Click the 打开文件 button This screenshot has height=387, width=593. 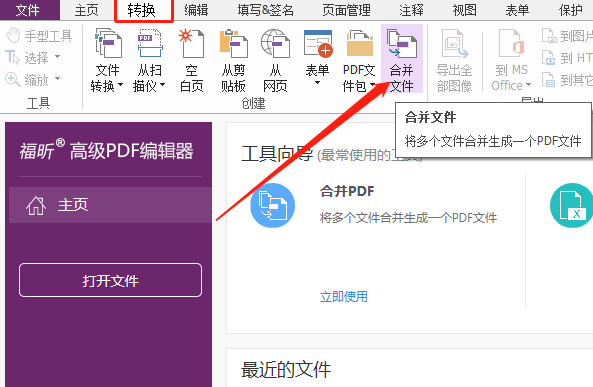point(110,280)
